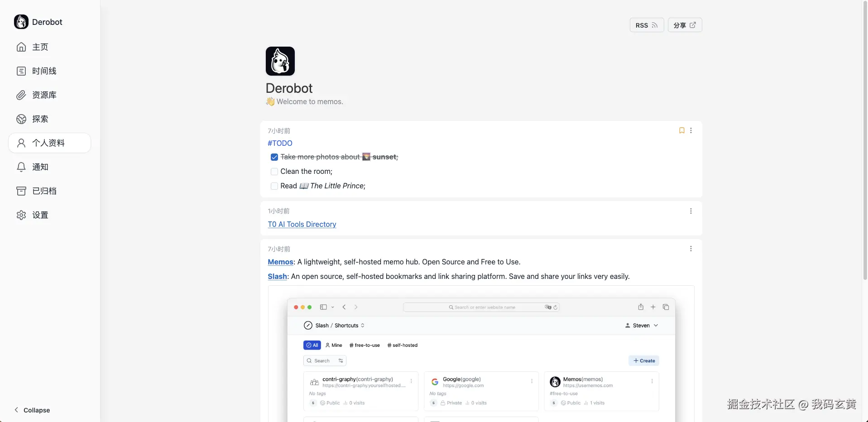Follow the Memos link
The width and height of the screenshot is (868, 422).
tap(280, 262)
